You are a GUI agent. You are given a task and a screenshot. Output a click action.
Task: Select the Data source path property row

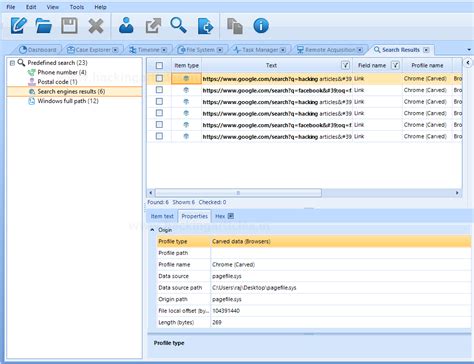tap(314, 288)
